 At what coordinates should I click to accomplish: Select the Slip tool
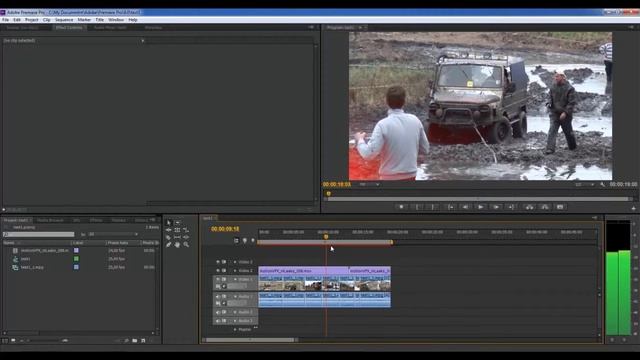tap(178, 238)
